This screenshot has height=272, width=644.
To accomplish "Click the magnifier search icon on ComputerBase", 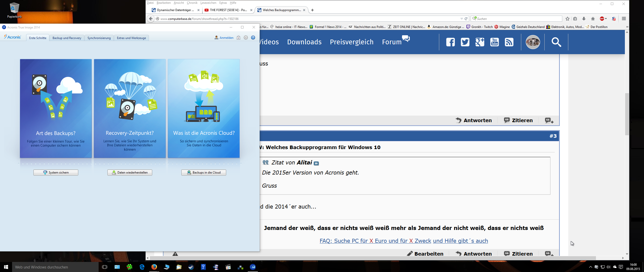I will [x=556, y=42].
